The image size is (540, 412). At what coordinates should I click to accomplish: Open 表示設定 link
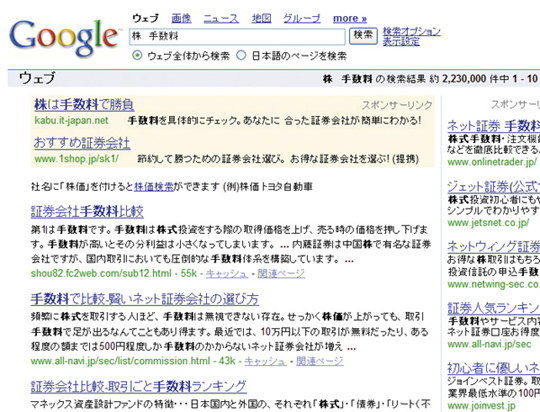pos(401,42)
